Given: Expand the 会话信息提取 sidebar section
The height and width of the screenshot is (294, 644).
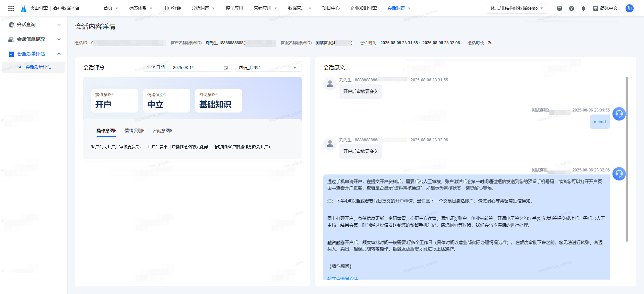Looking at the screenshot, I should pyautogui.click(x=59, y=40).
